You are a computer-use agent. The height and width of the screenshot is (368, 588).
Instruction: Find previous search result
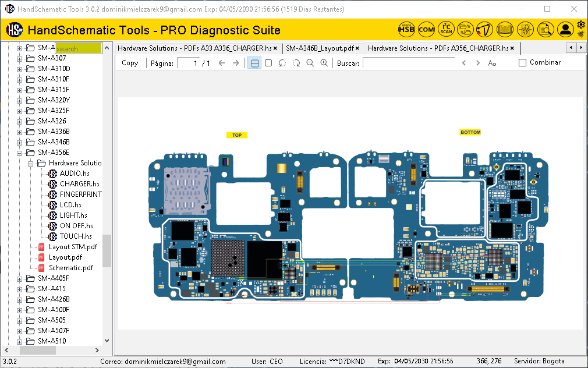point(464,63)
